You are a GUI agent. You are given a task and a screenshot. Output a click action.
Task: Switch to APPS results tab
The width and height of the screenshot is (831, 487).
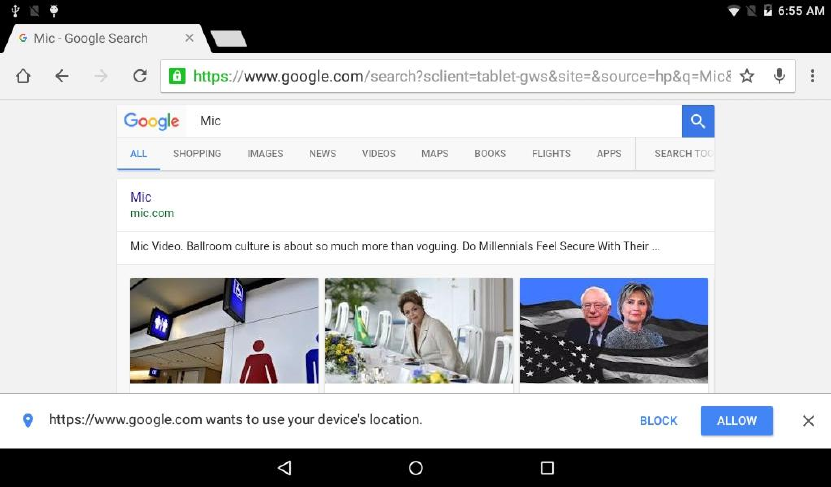point(609,154)
